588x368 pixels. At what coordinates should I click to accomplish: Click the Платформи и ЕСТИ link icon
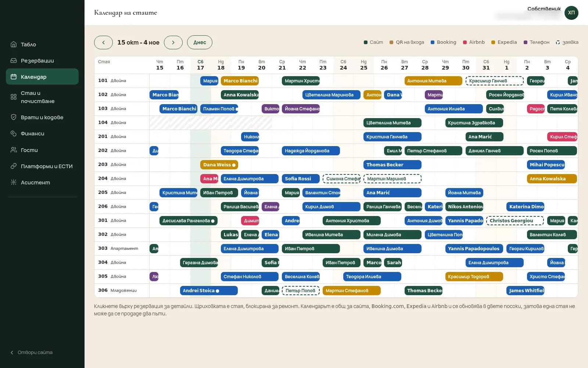(x=14, y=166)
